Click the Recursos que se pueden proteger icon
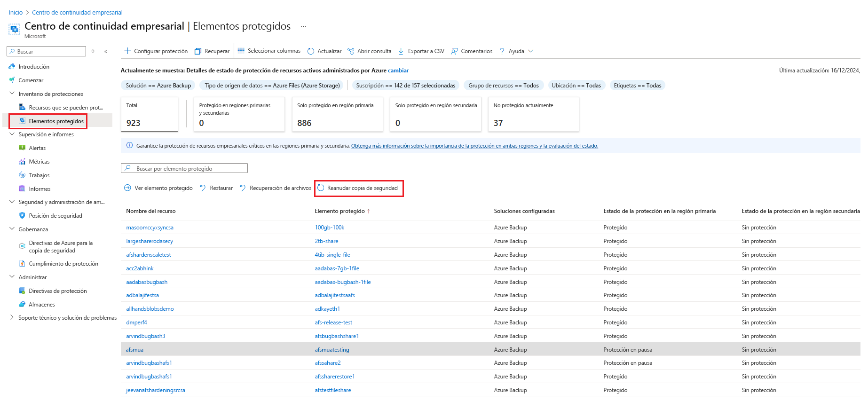 click(22, 108)
